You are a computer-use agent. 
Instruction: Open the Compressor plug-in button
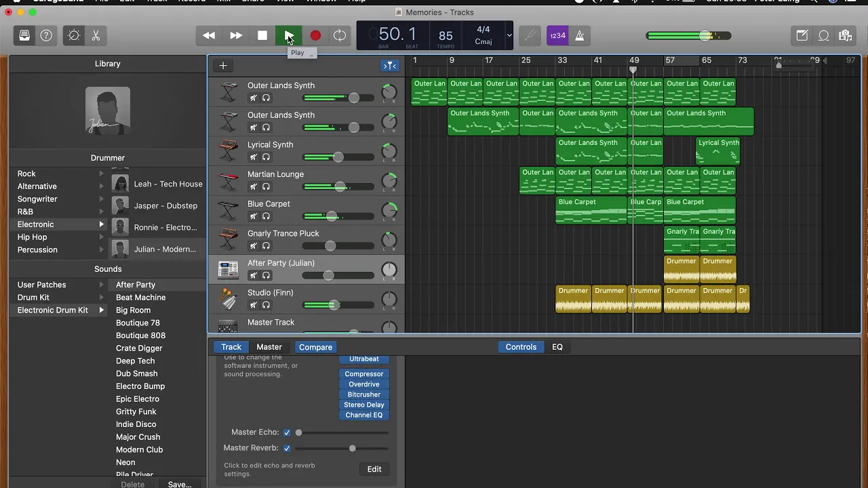click(364, 374)
